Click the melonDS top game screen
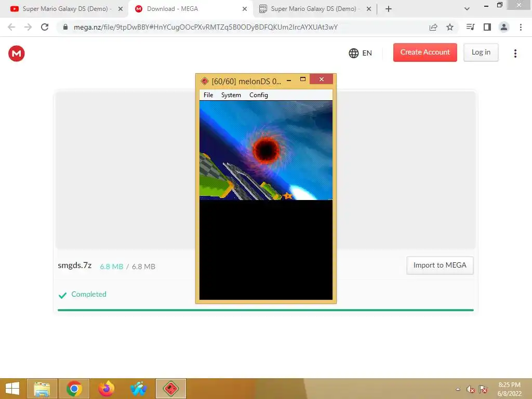532x399 pixels. pos(265,150)
